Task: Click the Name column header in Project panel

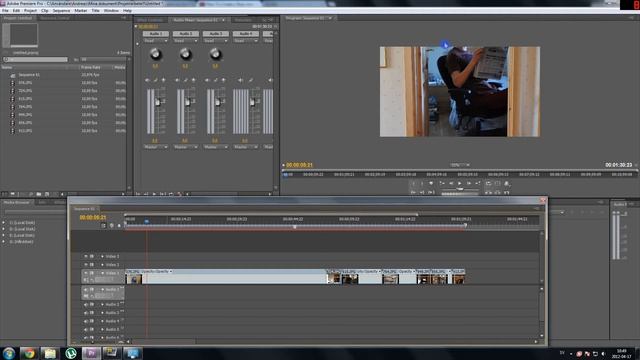Action: pos(7,67)
